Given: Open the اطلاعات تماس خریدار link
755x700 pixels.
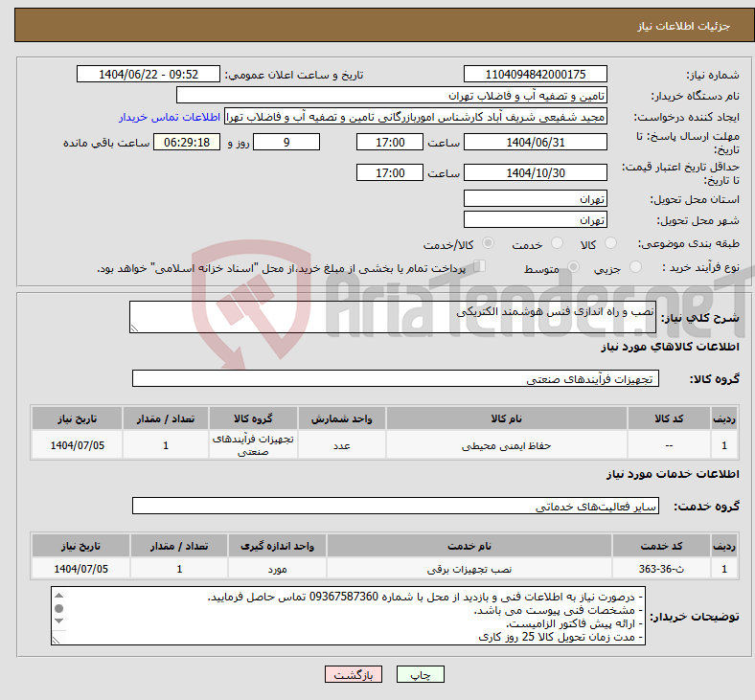Looking at the screenshot, I should pos(170,117).
